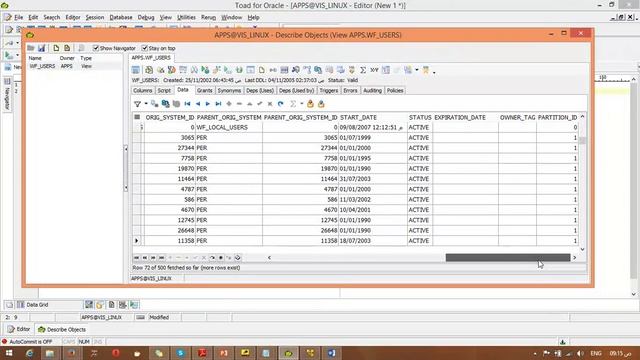Click the orange commit icon in data toolbar
This screenshot has height=360, width=640.
coord(310,104)
